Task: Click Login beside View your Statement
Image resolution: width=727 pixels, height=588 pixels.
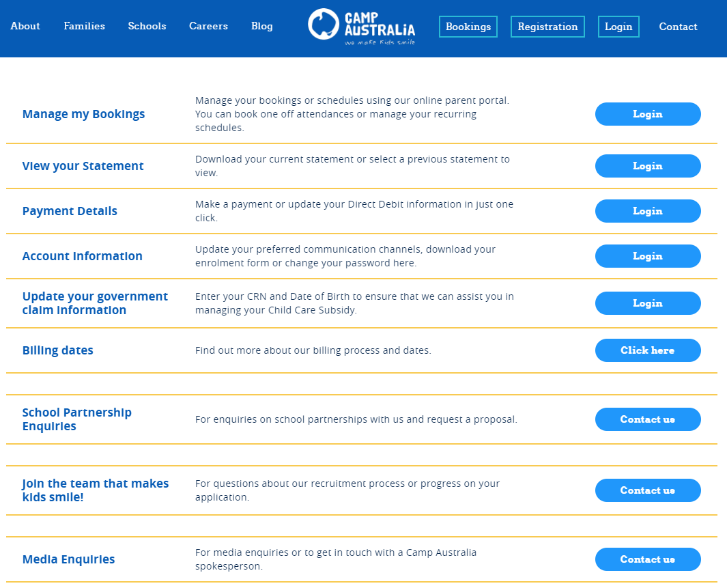Action: coord(648,166)
